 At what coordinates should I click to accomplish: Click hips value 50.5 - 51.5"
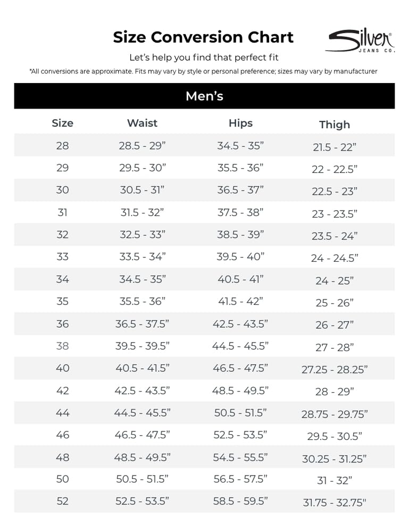click(x=240, y=413)
